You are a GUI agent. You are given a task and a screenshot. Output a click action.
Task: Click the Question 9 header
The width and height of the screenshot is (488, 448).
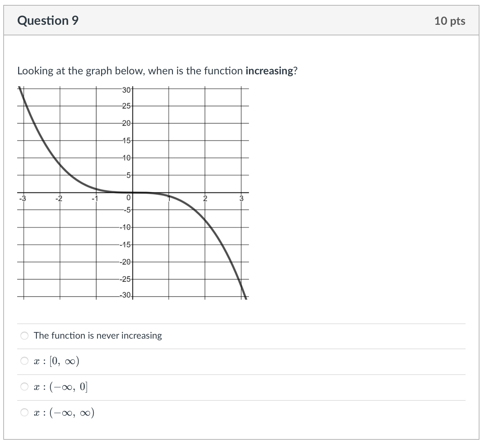(48, 20)
